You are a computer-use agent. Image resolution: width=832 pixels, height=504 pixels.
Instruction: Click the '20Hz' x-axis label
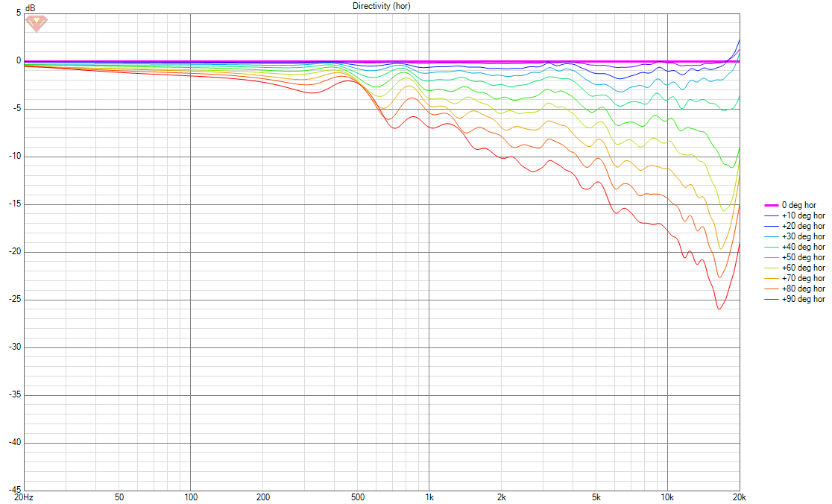coord(23,497)
